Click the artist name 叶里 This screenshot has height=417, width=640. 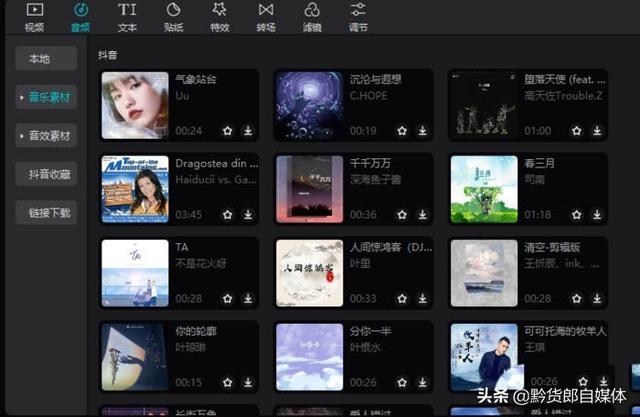(x=360, y=264)
